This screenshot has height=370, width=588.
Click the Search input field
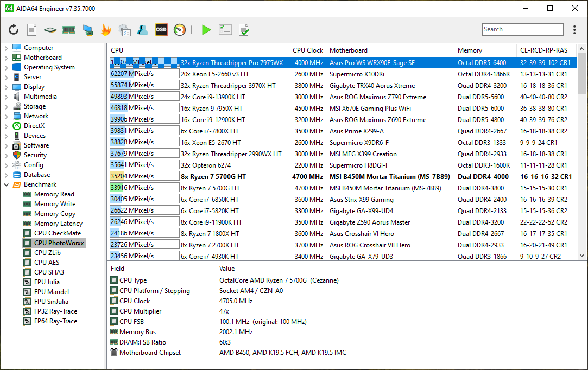point(522,29)
